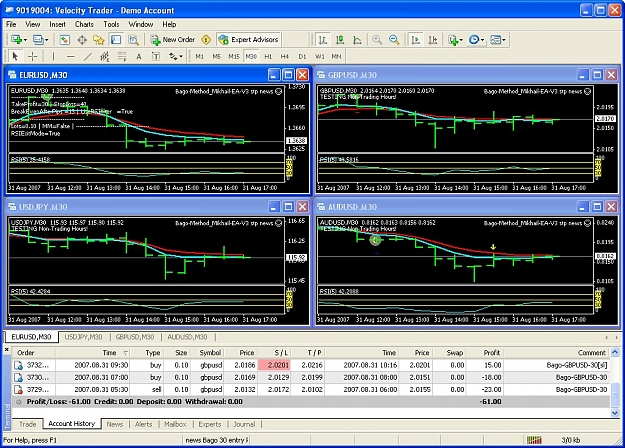Click red highlighted S/L cell 2.0201

pos(275,365)
